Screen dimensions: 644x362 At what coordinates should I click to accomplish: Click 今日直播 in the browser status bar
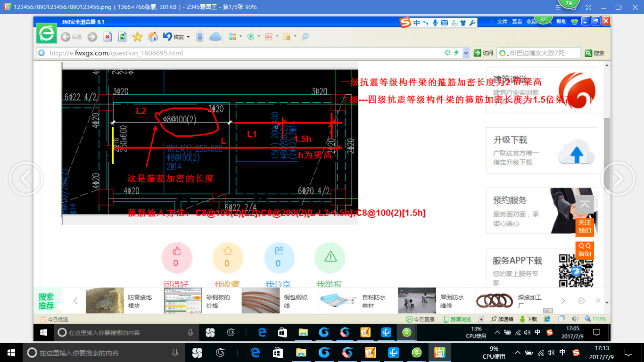click(421, 319)
